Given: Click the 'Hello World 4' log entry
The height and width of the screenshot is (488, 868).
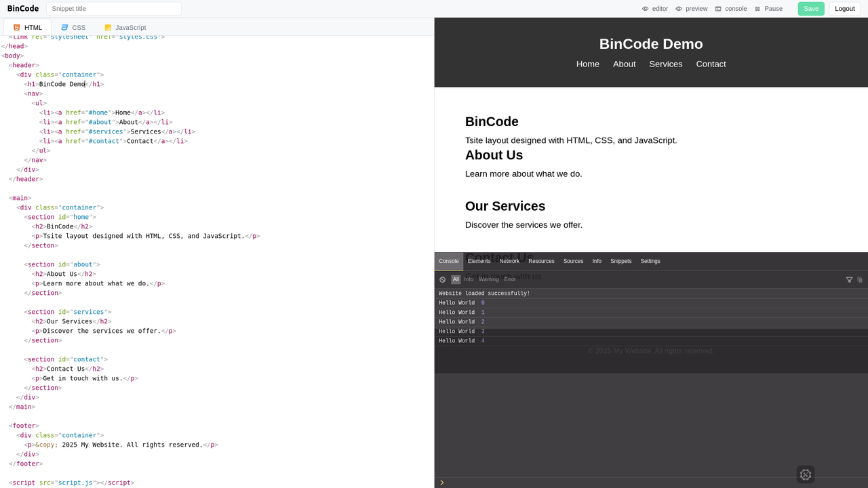Looking at the screenshot, I should [x=651, y=341].
